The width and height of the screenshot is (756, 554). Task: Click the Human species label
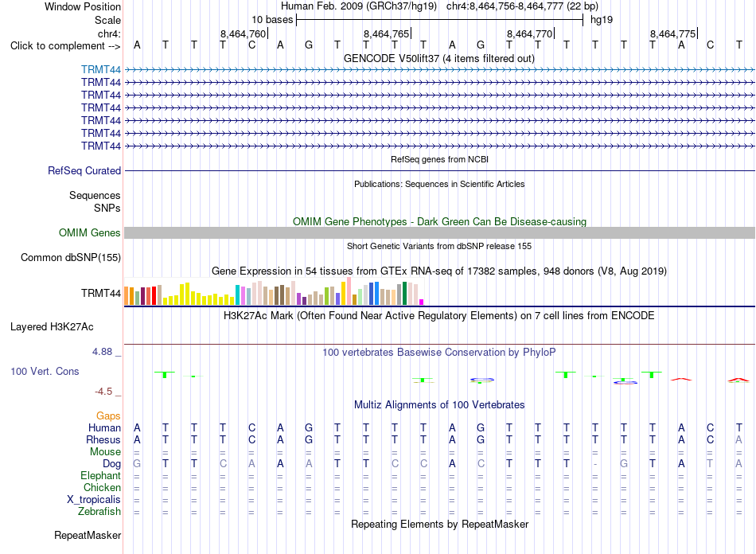pyautogui.click(x=104, y=428)
